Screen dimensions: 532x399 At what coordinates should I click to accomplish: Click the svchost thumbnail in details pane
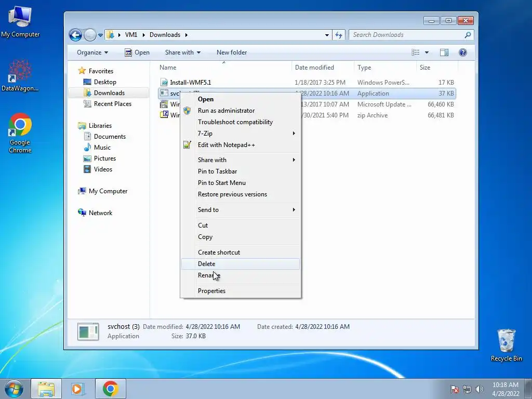click(x=88, y=331)
